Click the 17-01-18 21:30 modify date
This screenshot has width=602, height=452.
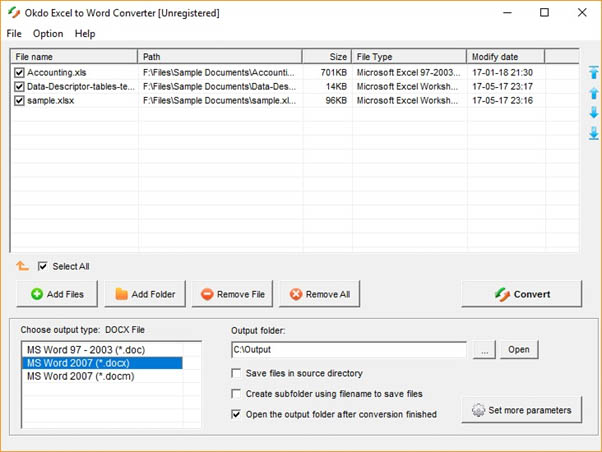click(x=502, y=73)
